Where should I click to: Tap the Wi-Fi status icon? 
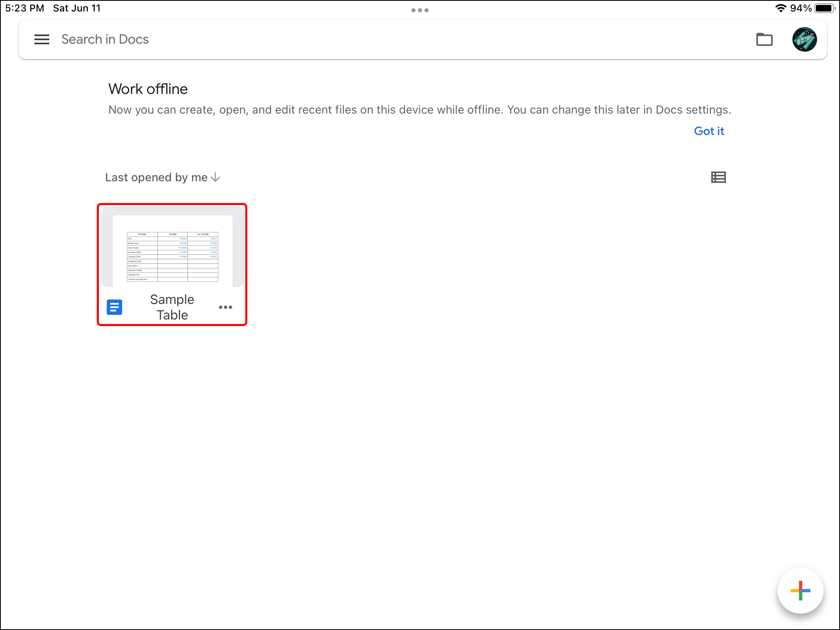(x=780, y=8)
